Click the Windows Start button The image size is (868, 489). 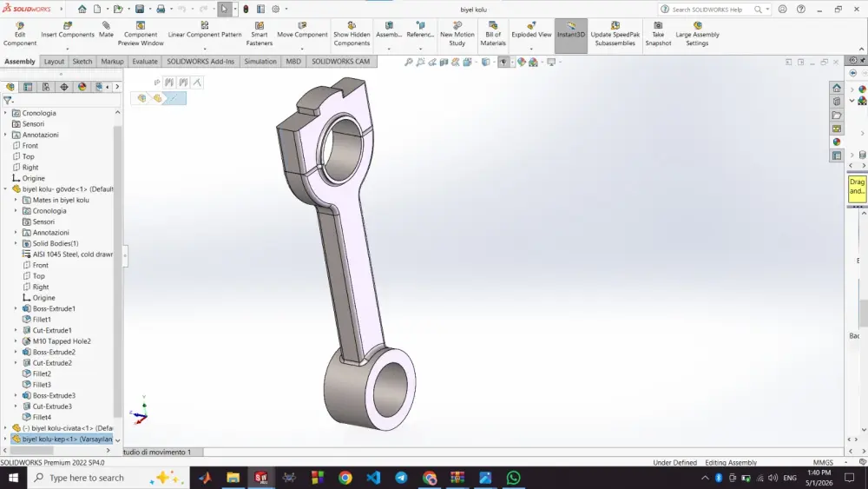pos(13,478)
